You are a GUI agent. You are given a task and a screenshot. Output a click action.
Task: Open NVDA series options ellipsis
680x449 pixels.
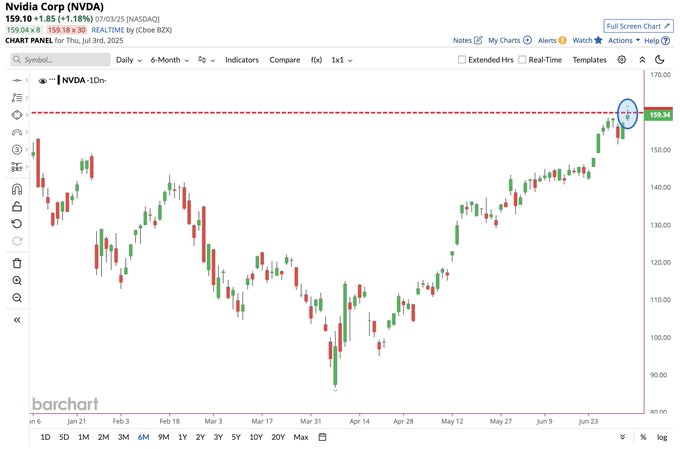[52, 79]
